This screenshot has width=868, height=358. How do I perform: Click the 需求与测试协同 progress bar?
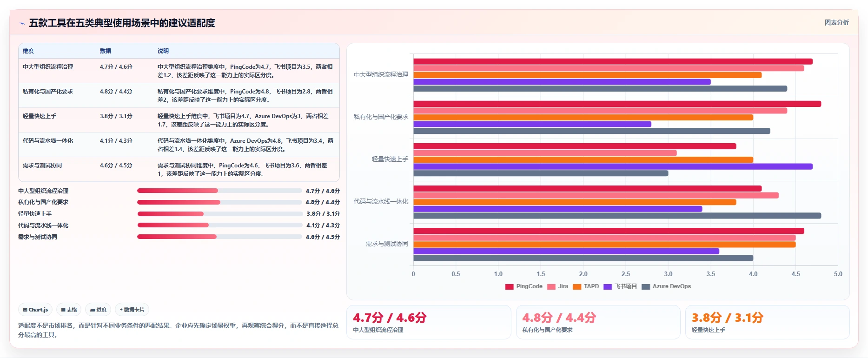[219, 237]
